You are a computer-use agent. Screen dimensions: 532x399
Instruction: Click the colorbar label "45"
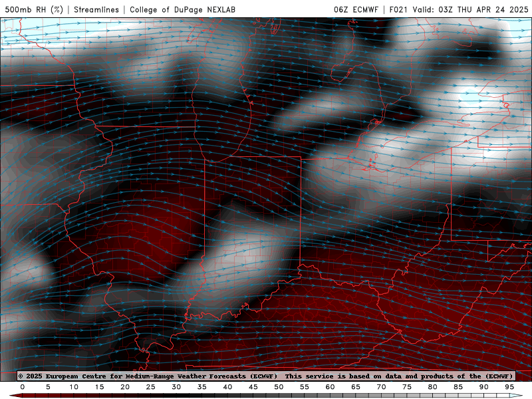[x=253, y=387]
